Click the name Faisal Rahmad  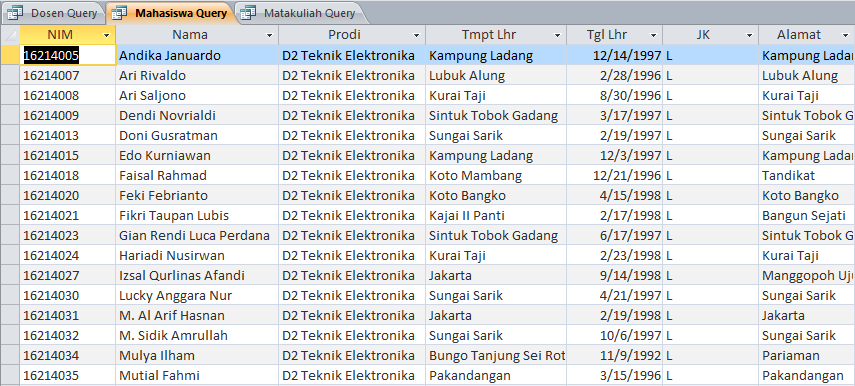coord(163,176)
